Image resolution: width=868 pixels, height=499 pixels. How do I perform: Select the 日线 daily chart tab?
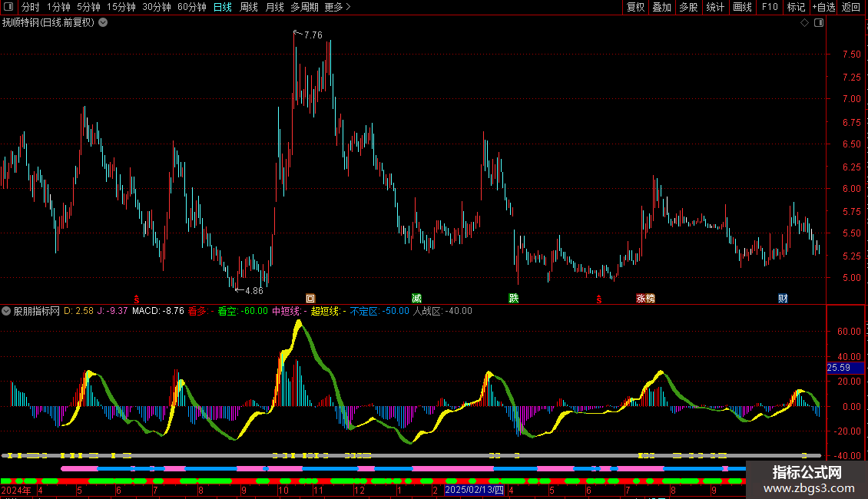[223, 7]
